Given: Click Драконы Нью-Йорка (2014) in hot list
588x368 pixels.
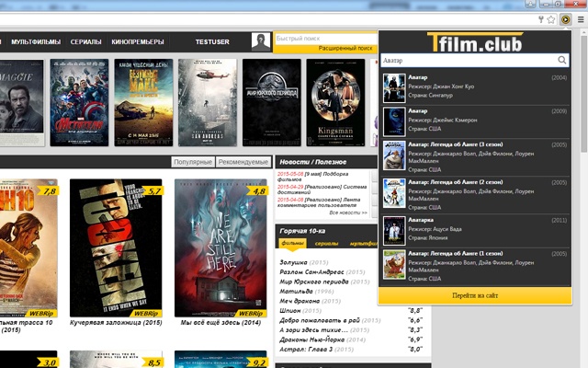Looking at the screenshot, I should click(x=322, y=339).
